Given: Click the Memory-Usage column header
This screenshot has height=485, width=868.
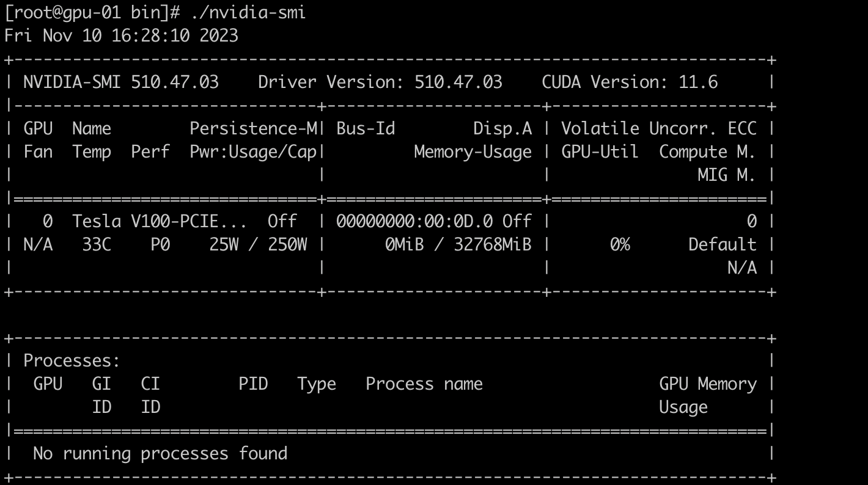Looking at the screenshot, I should point(473,151).
